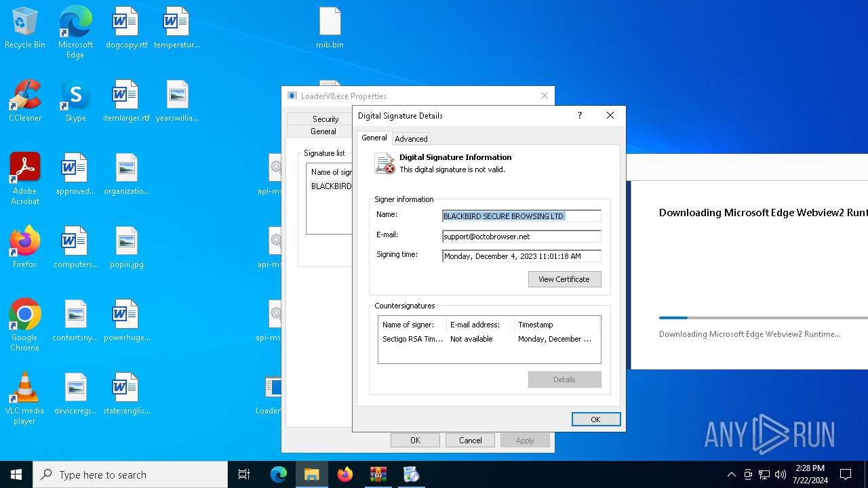Click the Signing time field

tap(521, 256)
